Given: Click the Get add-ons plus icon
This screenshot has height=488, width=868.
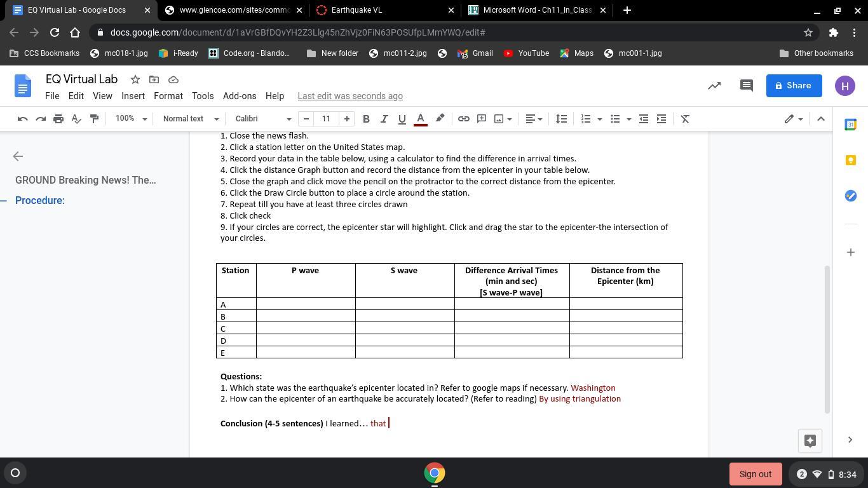Looking at the screenshot, I should coord(851,252).
